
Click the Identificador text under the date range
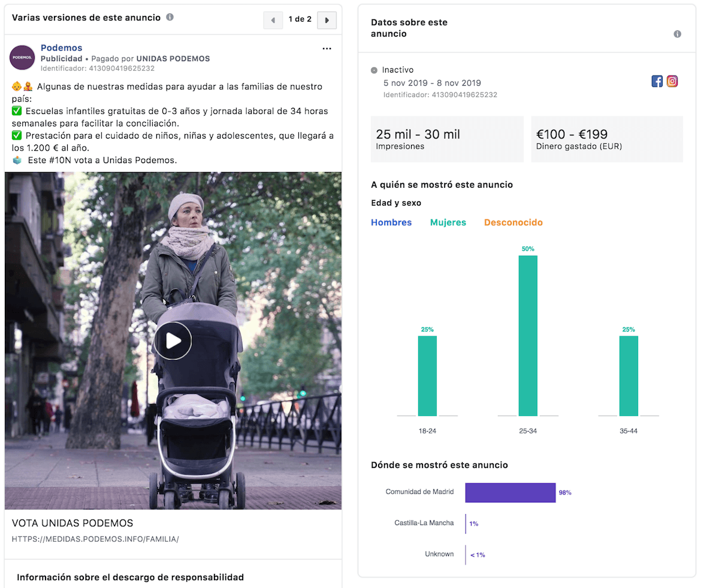pos(440,95)
